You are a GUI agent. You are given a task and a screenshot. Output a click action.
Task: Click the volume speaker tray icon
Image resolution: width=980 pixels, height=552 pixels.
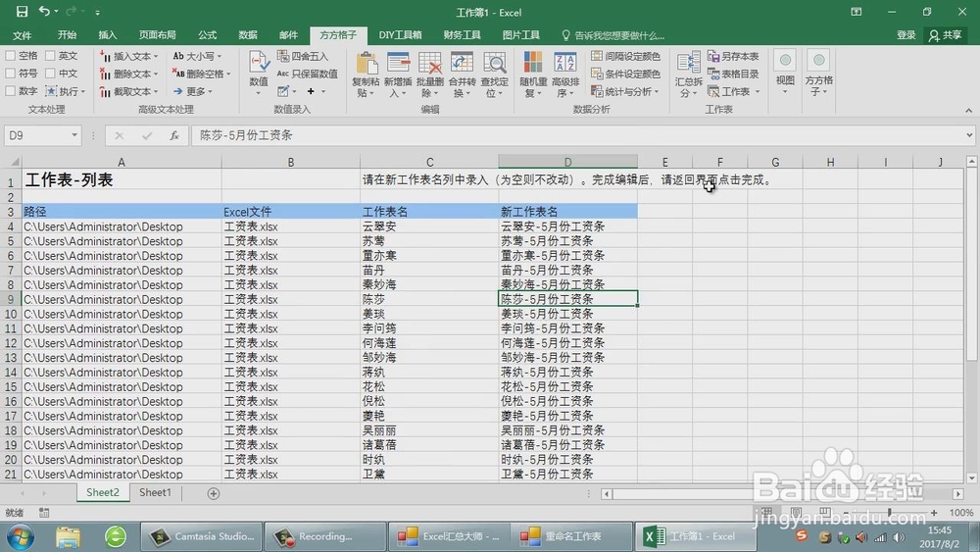coord(861,537)
